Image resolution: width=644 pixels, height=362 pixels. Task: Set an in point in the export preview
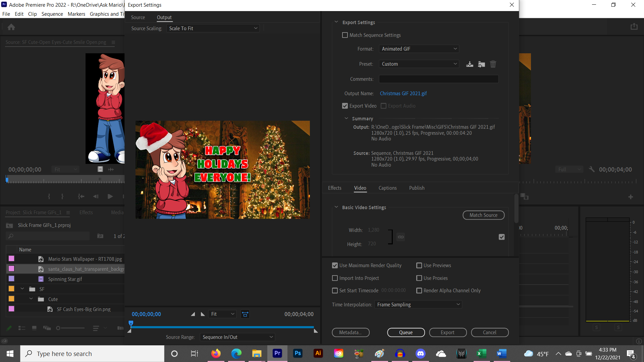pyautogui.click(x=193, y=314)
